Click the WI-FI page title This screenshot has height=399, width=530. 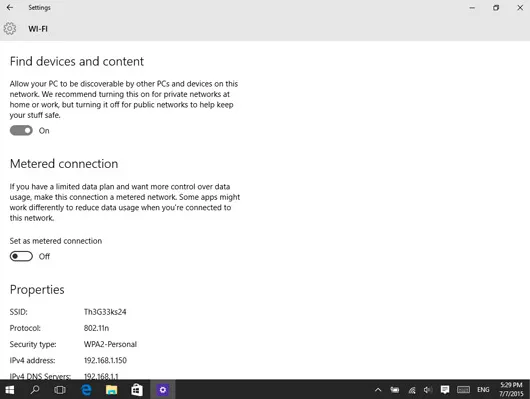[x=38, y=29]
